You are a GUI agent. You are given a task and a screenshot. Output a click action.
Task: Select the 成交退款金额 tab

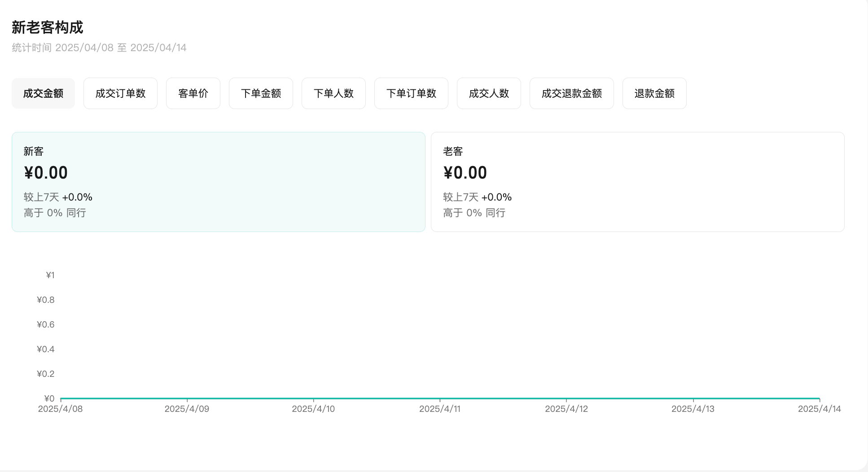pos(571,93)
